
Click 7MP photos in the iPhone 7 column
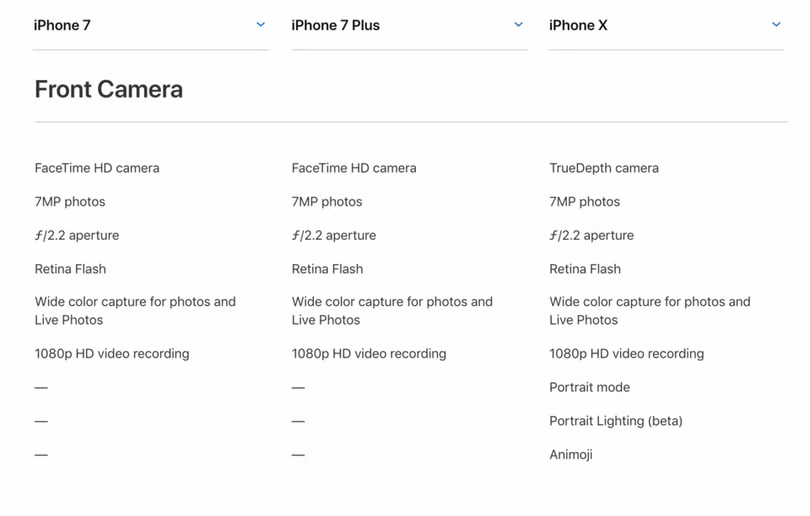coord(69,202)
